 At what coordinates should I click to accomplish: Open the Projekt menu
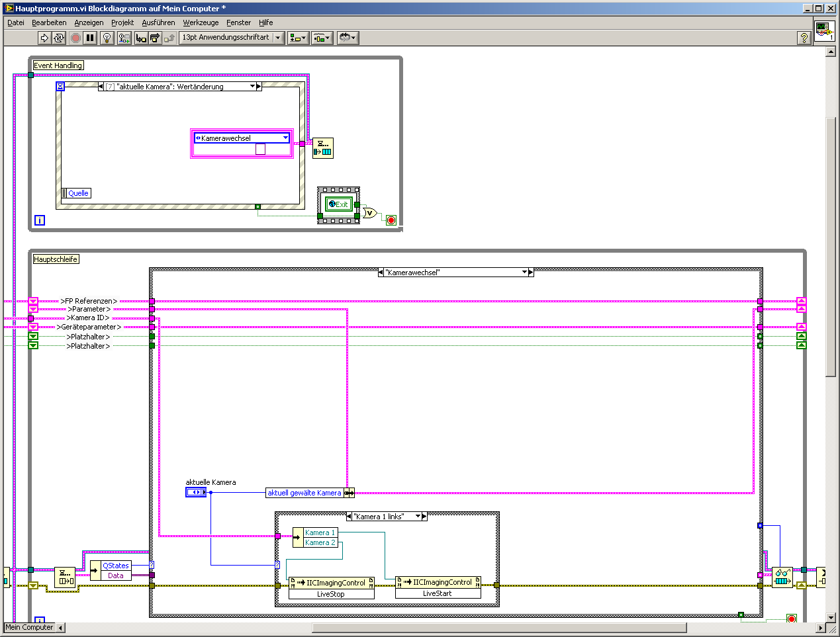(122, 22)
